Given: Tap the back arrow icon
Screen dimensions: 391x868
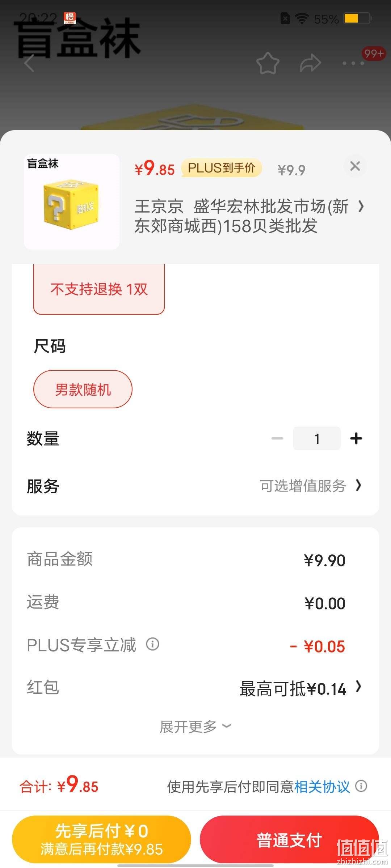Looking at the screenshot, I should pos(30,63).
